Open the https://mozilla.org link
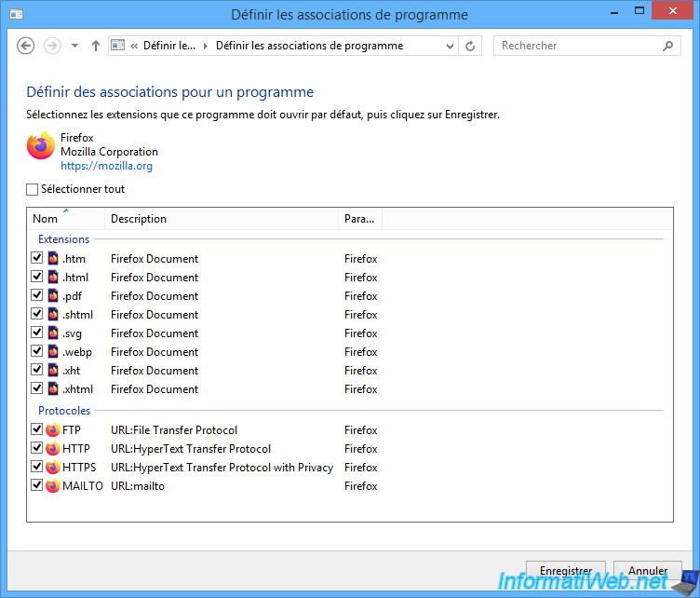 (x=107, y=166)
